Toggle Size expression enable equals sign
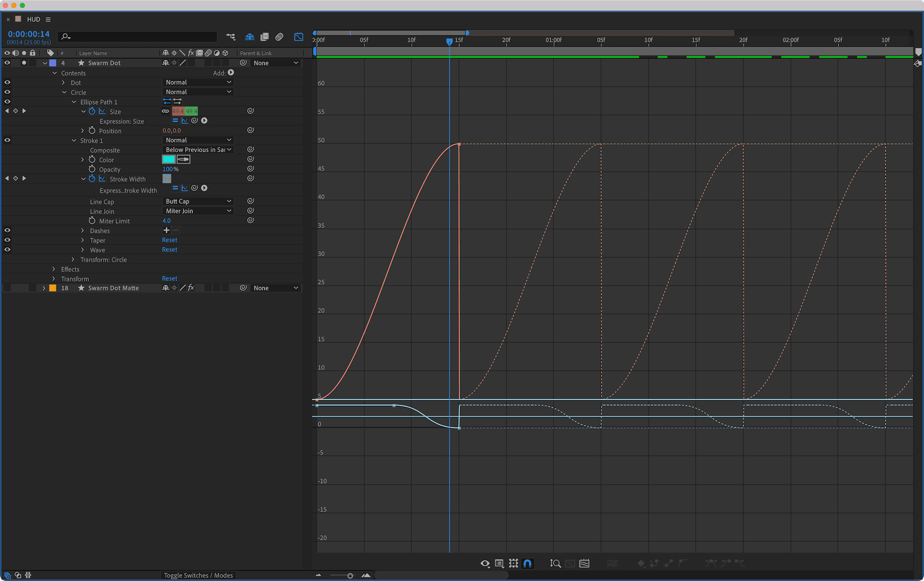Screen dimensions: 924x581 click(175, 121)
